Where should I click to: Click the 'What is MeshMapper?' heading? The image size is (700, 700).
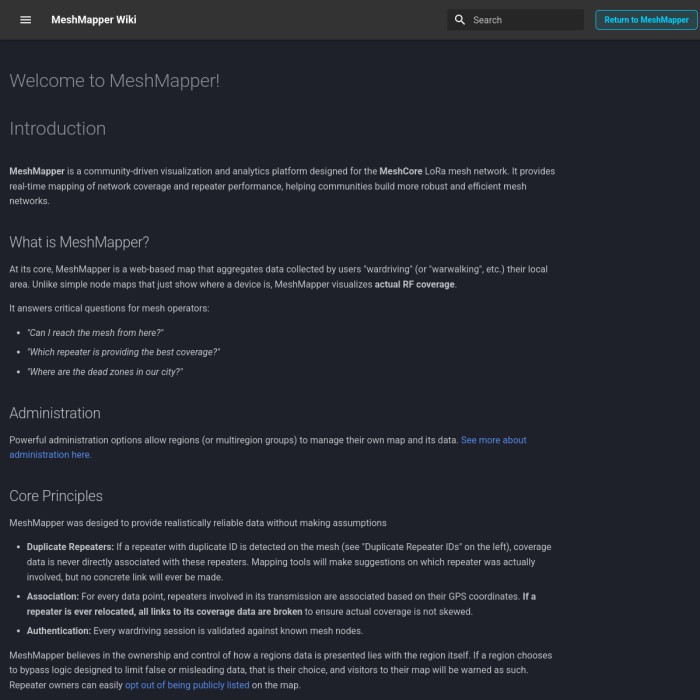click(x=79, y=242)
